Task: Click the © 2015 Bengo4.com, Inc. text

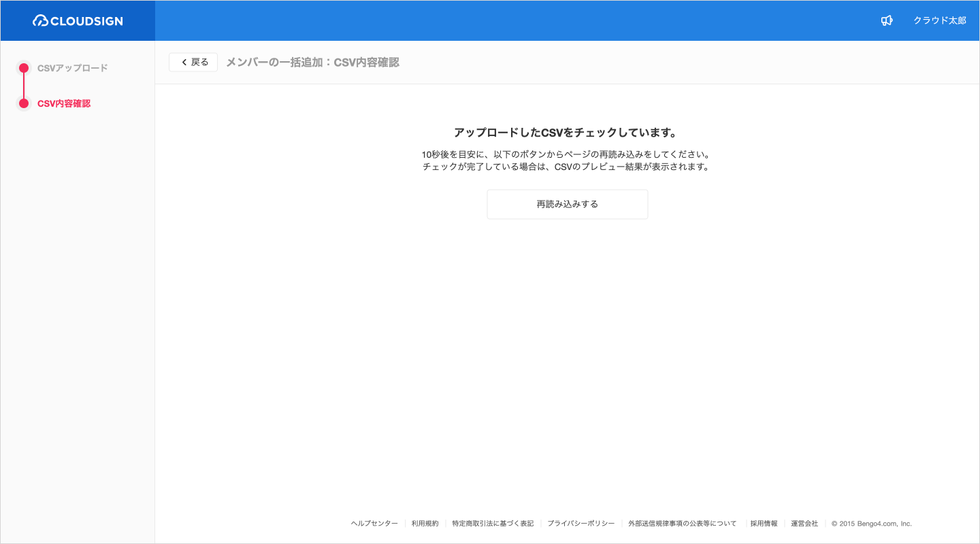Action: pyautogui.click(x=872, y=524)
